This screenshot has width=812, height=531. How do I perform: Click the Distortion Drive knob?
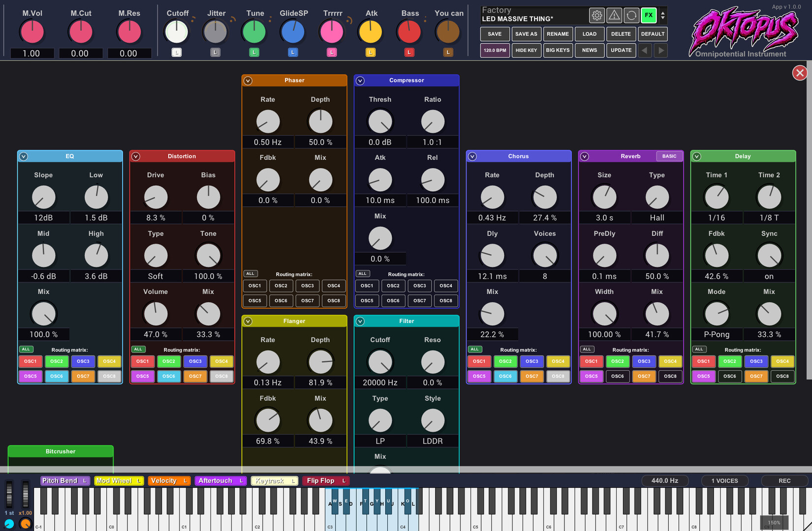[x=156, y=197]
